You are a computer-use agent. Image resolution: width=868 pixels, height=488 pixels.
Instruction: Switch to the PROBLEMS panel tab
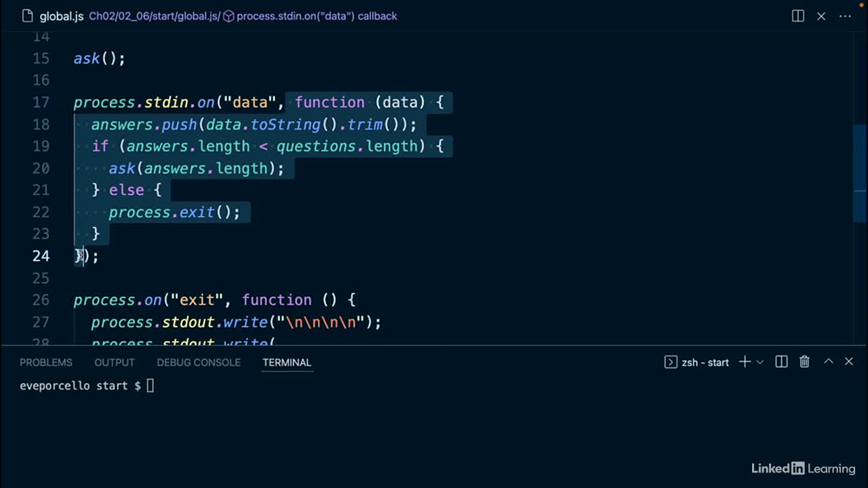coord(45,363)
